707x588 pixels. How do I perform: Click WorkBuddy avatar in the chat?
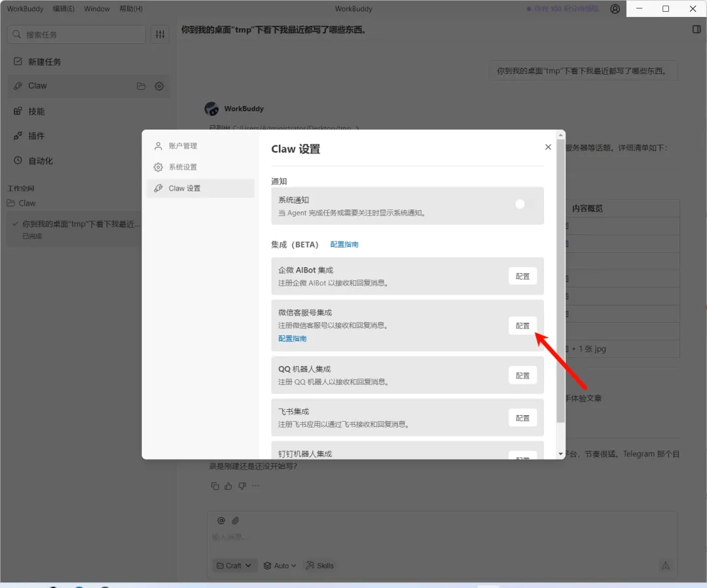(x=211, y=109)
